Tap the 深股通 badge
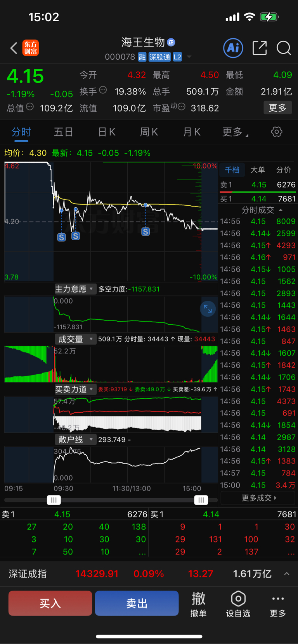Viewport: 298px width, 644px height. pos(160,57)
